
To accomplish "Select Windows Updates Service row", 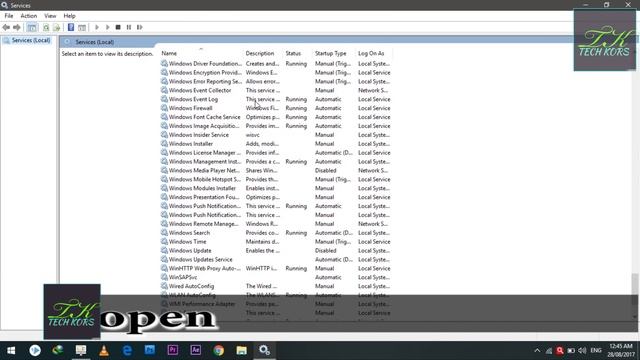I will 276,260.
